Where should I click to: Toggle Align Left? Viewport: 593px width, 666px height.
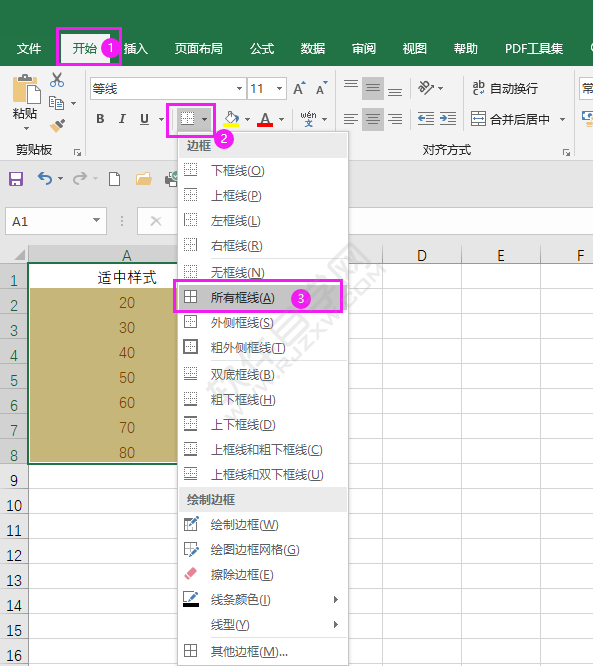351,119
